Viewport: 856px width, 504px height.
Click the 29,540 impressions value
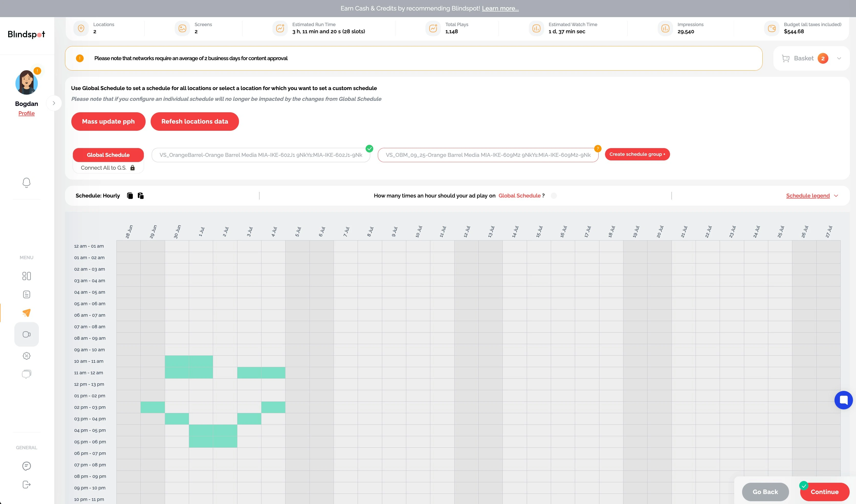[686, 32]
